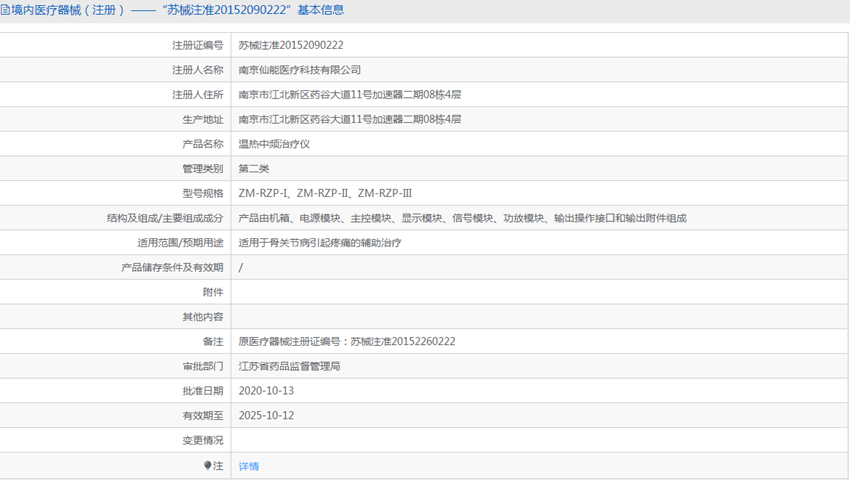Click the 注册人名称 field label

tap(198, 70)
